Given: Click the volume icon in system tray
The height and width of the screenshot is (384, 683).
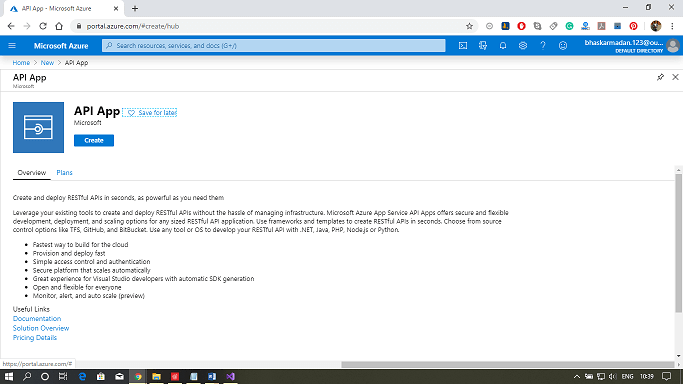Looking at the screenshot, I should (x=612, y=377).
